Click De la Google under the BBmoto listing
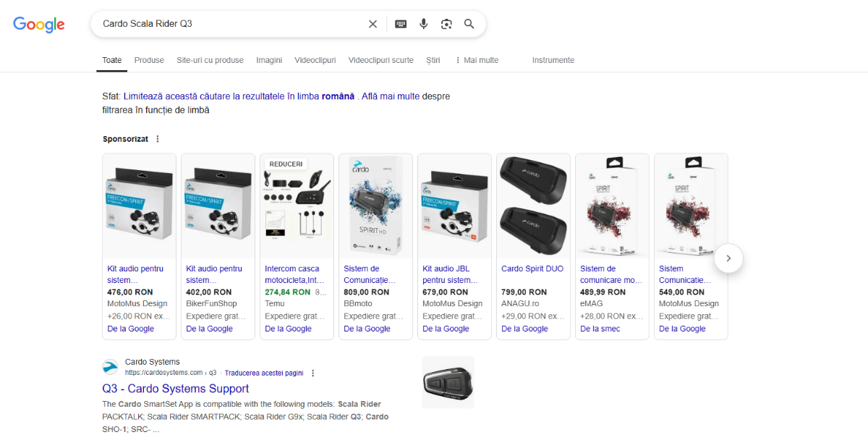The width and height of the screenshot is (868, 448). pos(367,329)
